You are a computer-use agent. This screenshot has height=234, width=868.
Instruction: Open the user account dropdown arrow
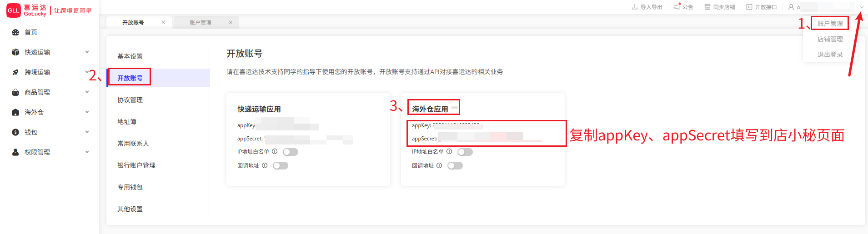click(861, 7)
